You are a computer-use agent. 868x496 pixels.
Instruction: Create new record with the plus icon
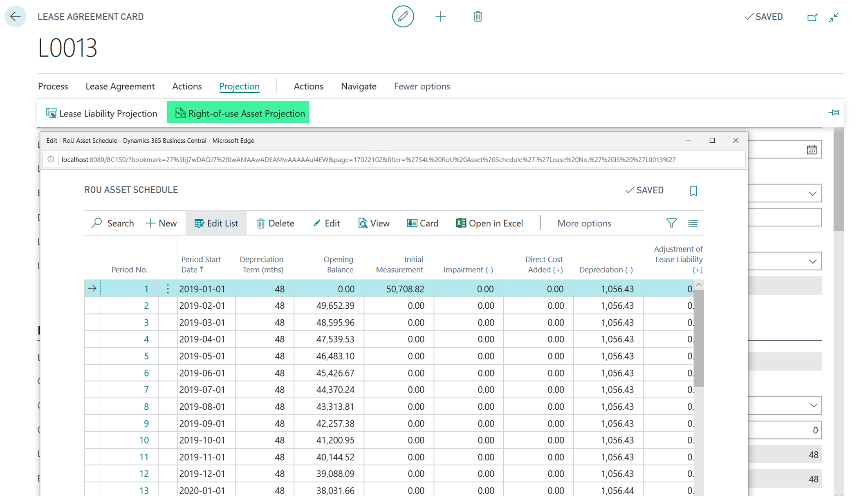tap(440, 16)
